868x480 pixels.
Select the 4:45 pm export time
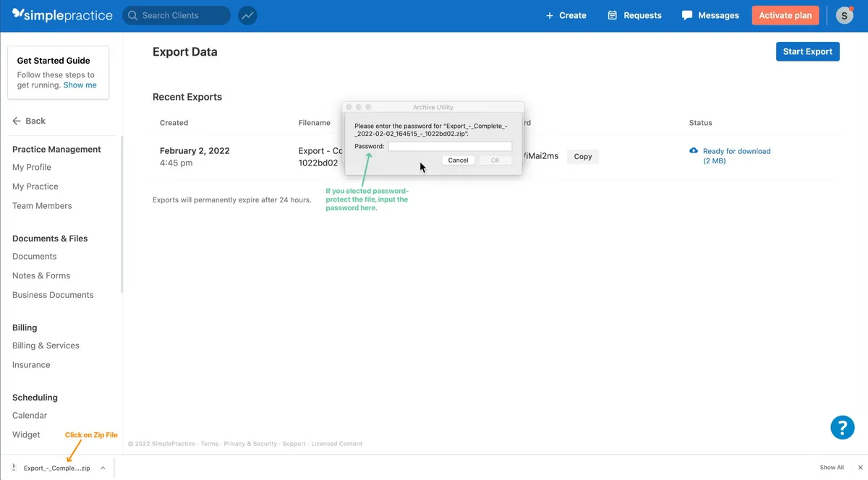(x=176, y=163)
